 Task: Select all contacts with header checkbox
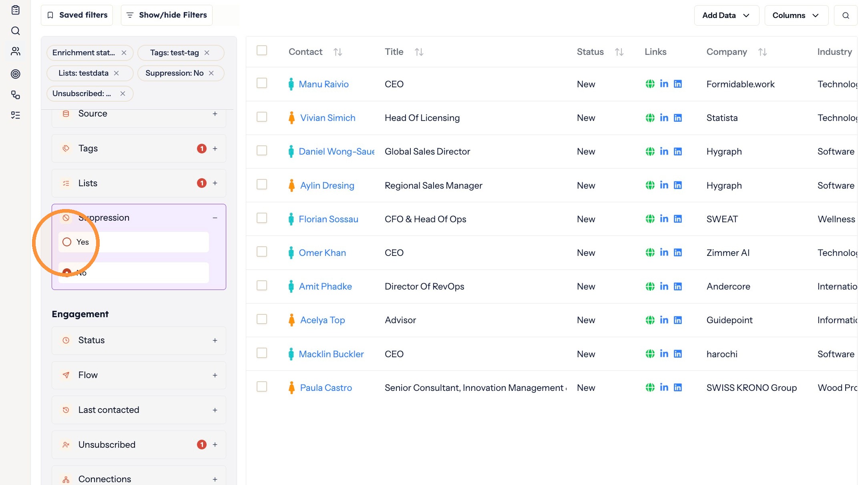click(262, 50)
